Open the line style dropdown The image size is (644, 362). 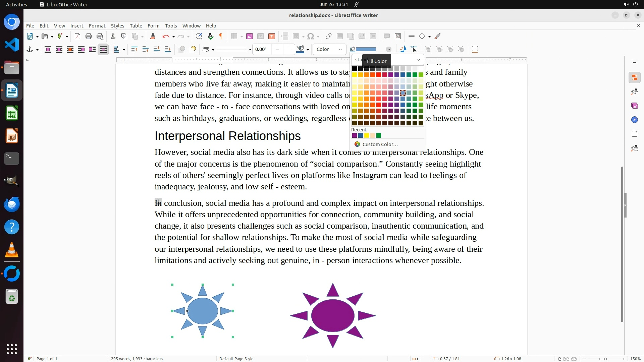pyautogui.click(x=250, y=50)
